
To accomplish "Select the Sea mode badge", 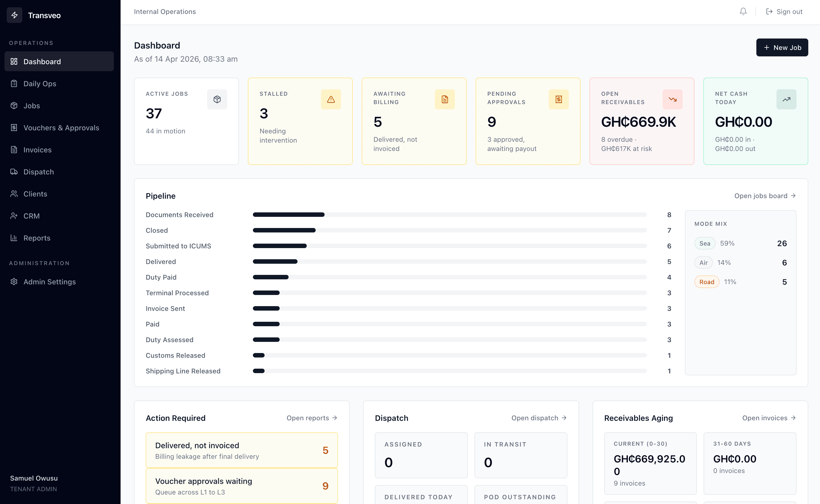I will pos(705,243).
